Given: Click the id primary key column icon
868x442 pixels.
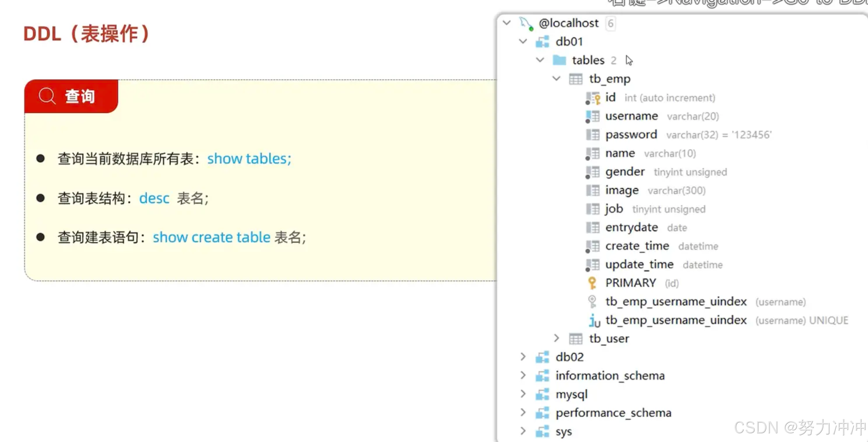Looking at the screenshot, I should [x=593, y=98].
